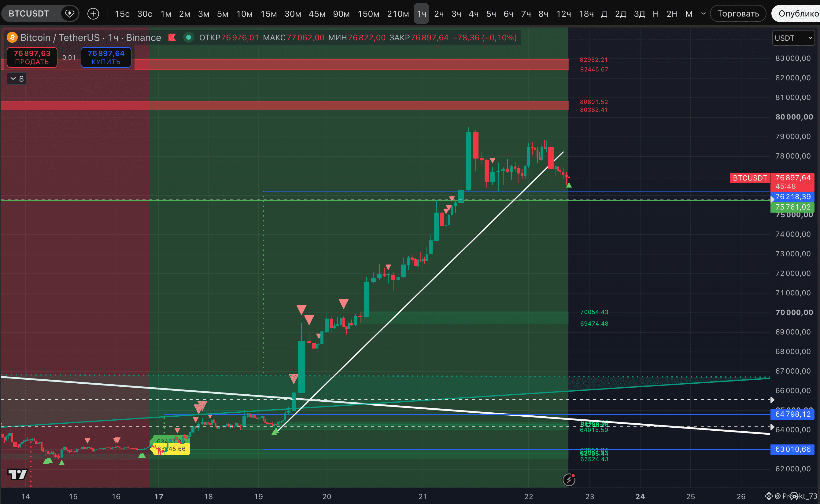Click the TradingView logo

(17, 474)
